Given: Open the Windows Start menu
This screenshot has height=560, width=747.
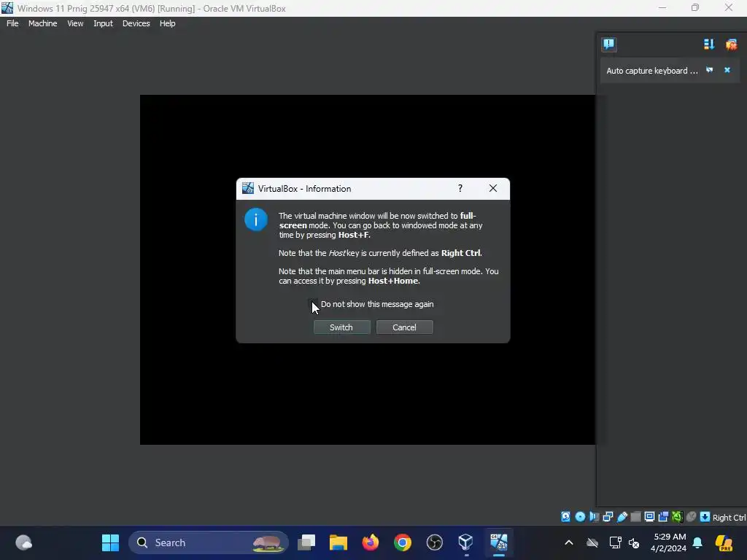Looking at the screenshot, I should click(x=111, y=542).
